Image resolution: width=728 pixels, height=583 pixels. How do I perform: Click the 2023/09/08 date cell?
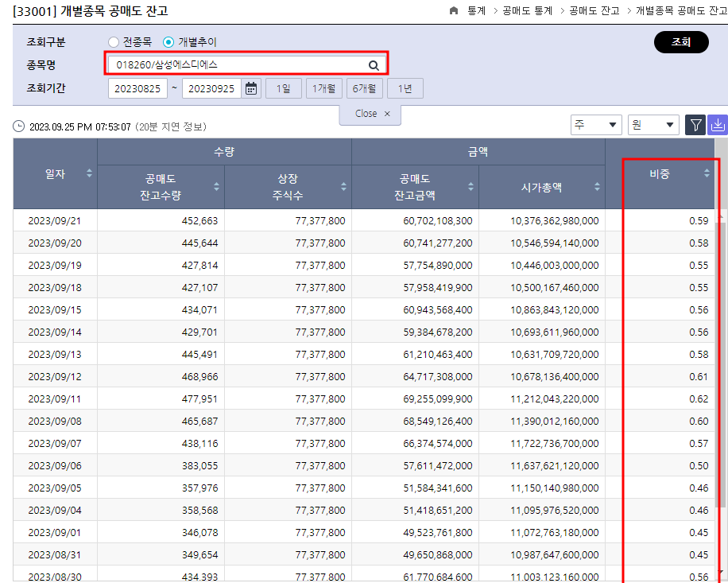pyautogui.click(x=55, y=422)
